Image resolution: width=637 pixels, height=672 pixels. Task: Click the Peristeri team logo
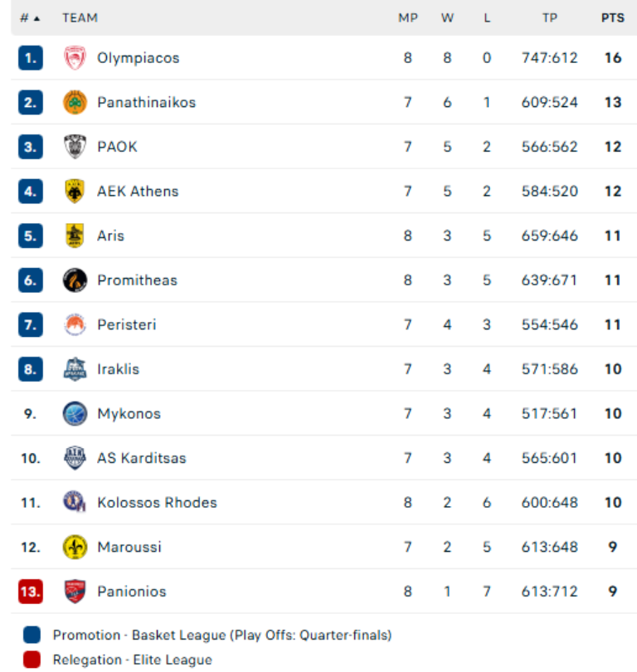point(75,325)
